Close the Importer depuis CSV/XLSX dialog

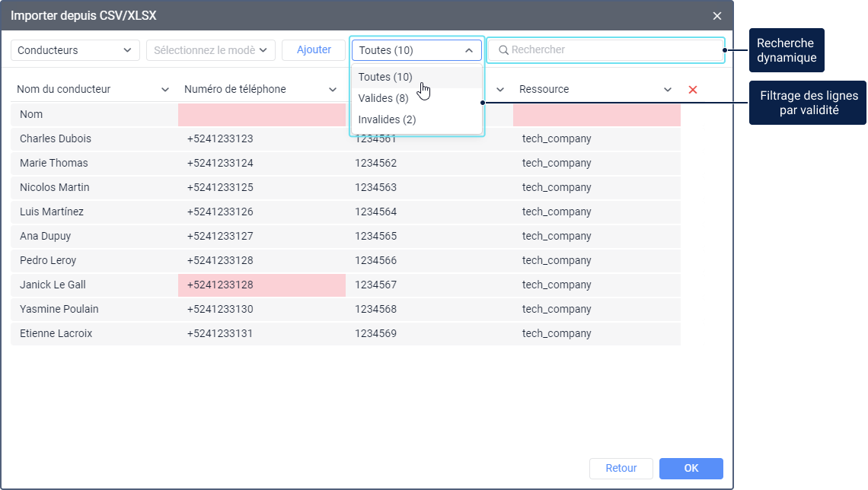[717, 16]
